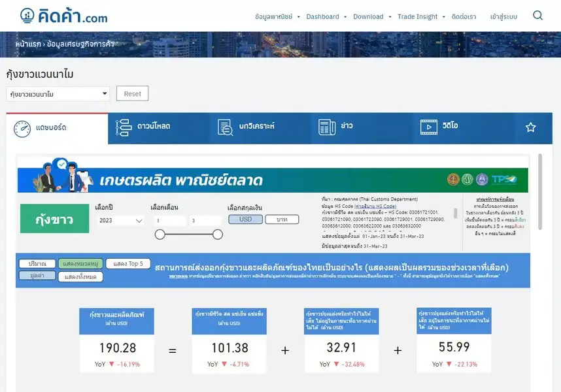
Task: Click the เข้าสู่ระบบ login link
Action: [503, 16]
